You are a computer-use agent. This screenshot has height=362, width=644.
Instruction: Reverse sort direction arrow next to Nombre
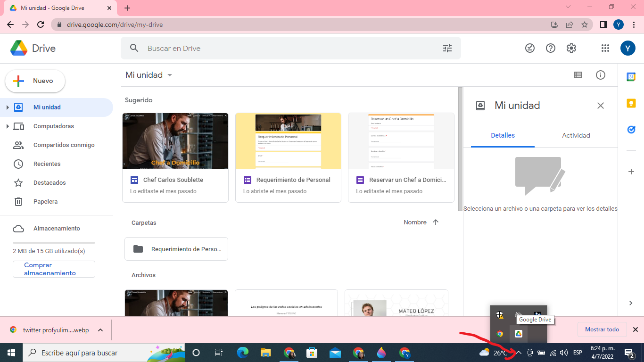(436, 222)
